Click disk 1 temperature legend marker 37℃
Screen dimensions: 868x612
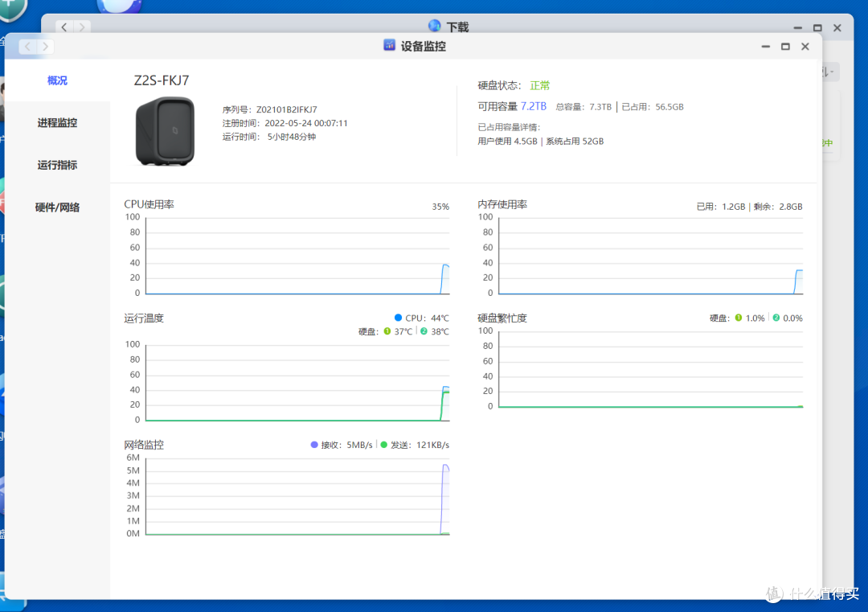387,331
